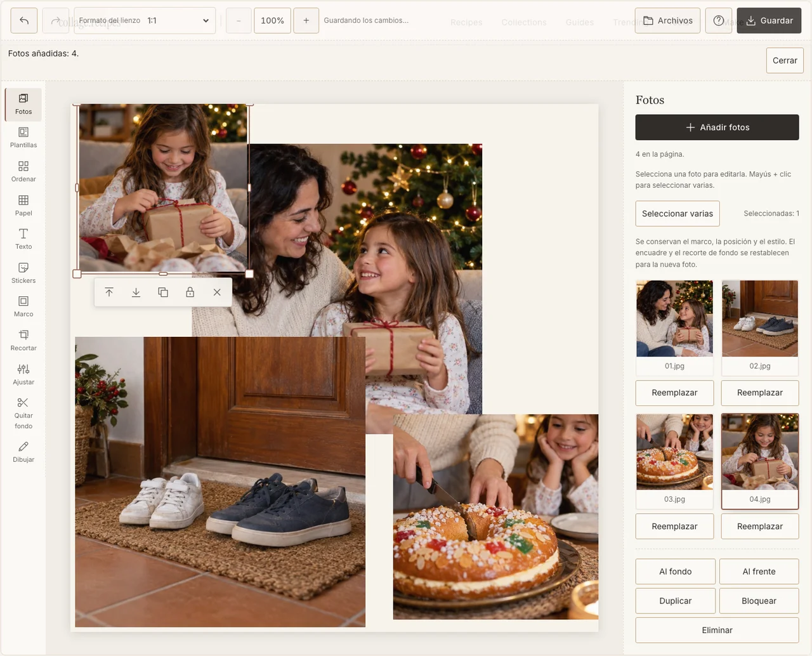Delete photo with floating toolbar X

pos(217,292)
